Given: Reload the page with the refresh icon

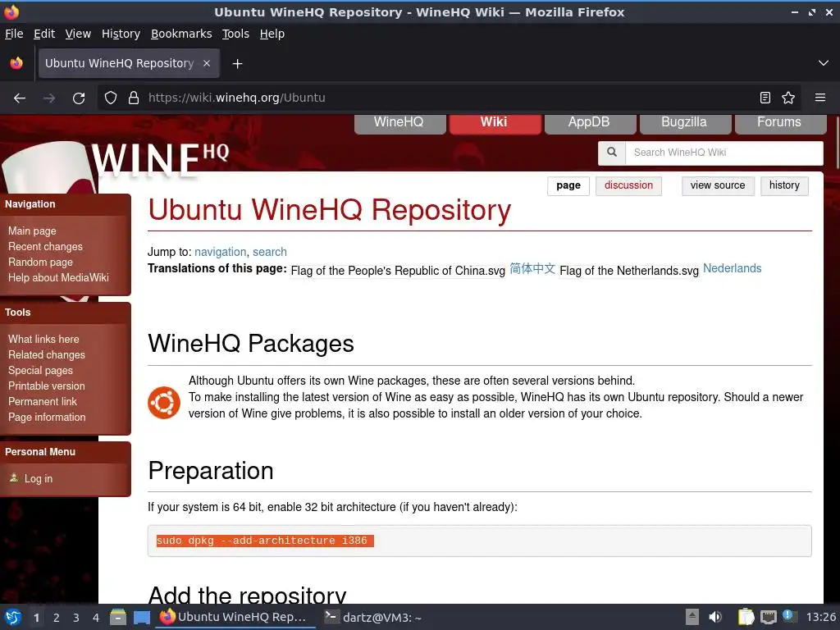Looking at the screenshot, I should 79,98.
